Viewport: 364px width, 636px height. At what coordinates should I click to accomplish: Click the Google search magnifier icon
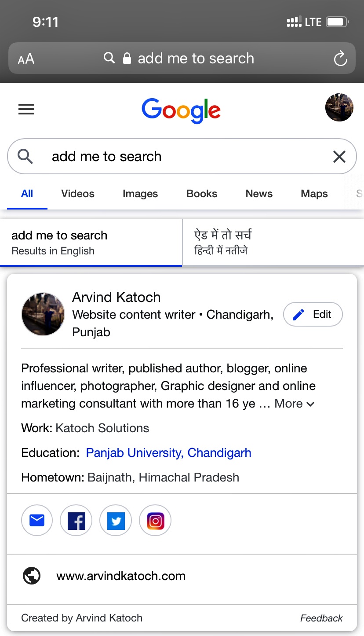click(25, 156)
